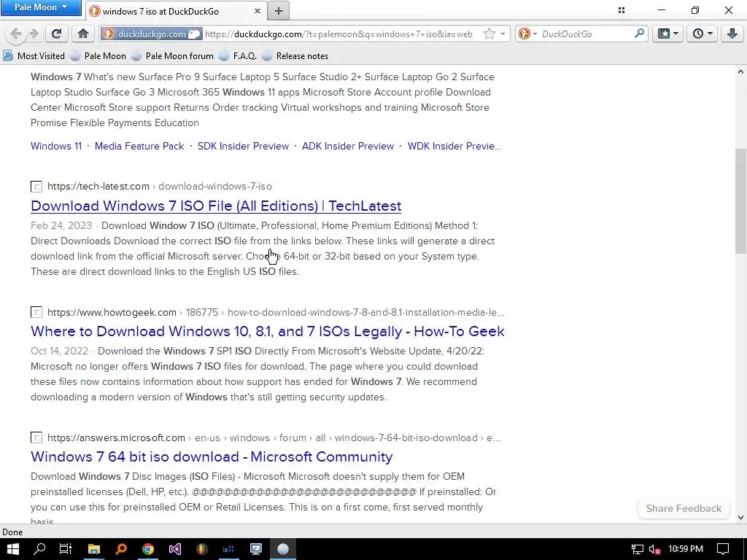Open File Explorer from the taskbar
This screenshot has width=747, height=560.
coord(94,549)
